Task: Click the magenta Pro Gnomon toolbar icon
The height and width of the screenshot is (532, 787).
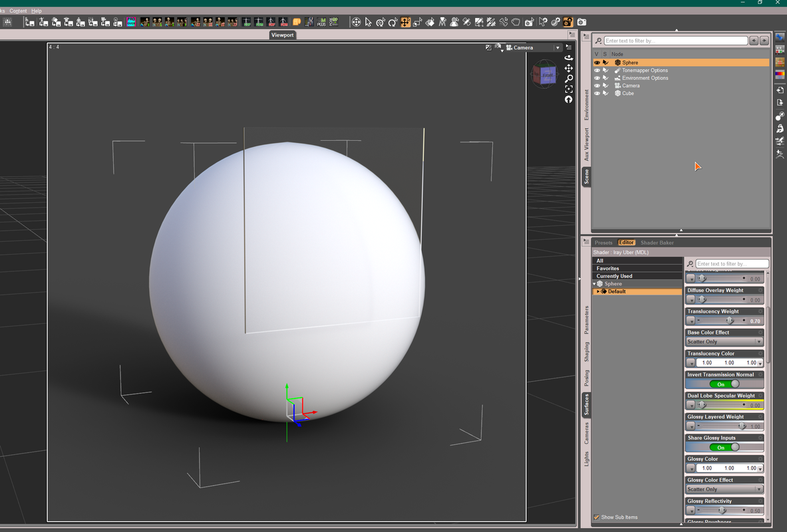Action: pyautogui.click(x=131, y=22)
